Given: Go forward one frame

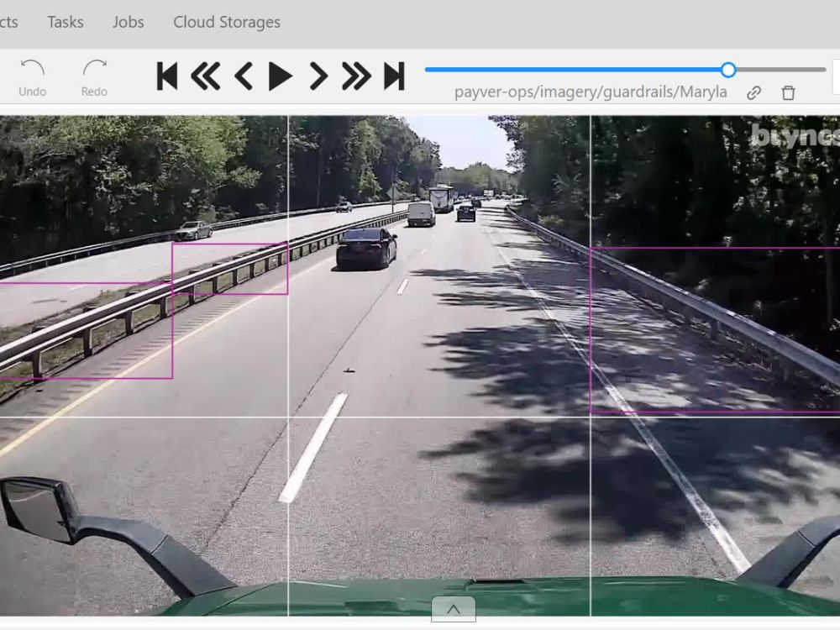Looking at the screenshot, I should coord(318,76).
